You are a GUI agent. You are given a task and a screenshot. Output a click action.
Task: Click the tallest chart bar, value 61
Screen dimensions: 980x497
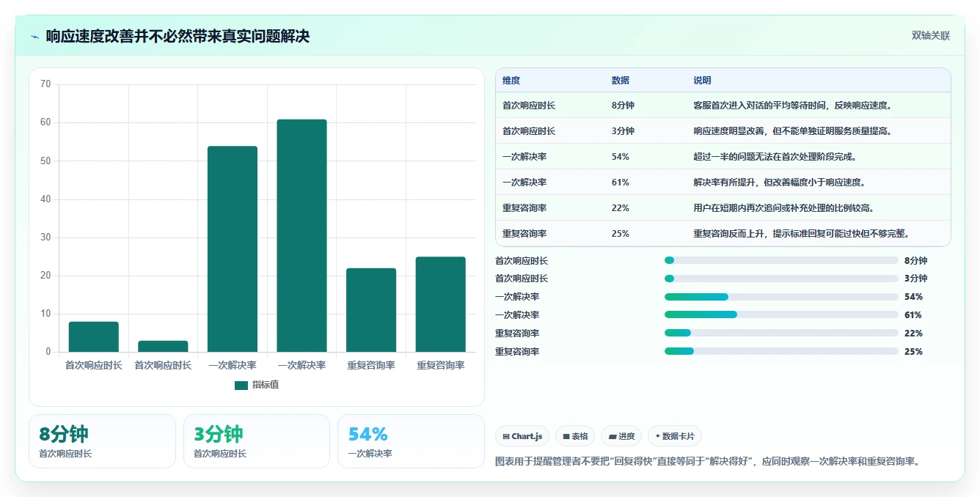(x=301, y=236)
